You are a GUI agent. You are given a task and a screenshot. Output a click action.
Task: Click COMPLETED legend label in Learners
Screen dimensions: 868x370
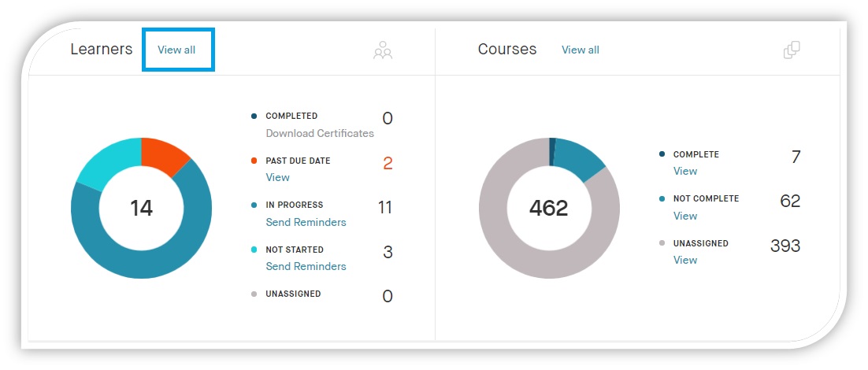pyautogui.click(x=291, y=117)
